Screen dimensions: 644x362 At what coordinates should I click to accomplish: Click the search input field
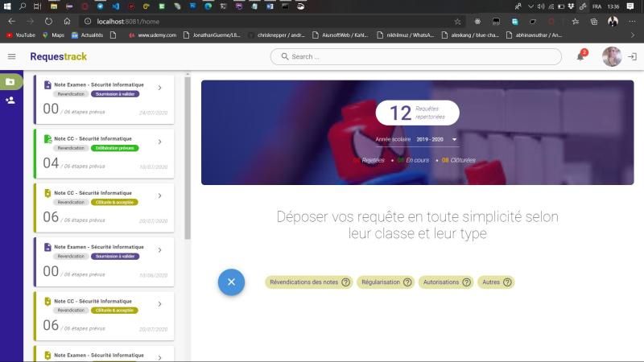point(415,56)
